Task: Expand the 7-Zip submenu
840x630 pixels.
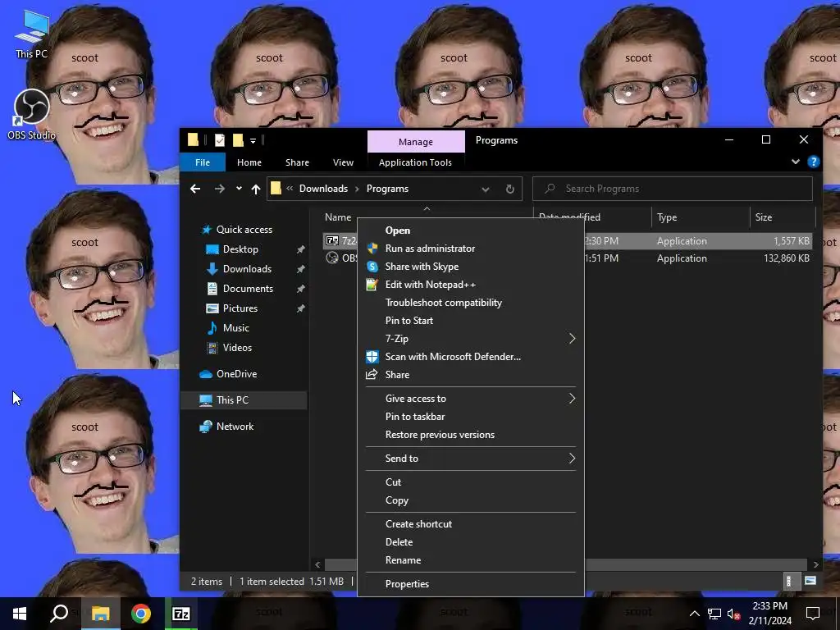Action: (x=471, y=339)
